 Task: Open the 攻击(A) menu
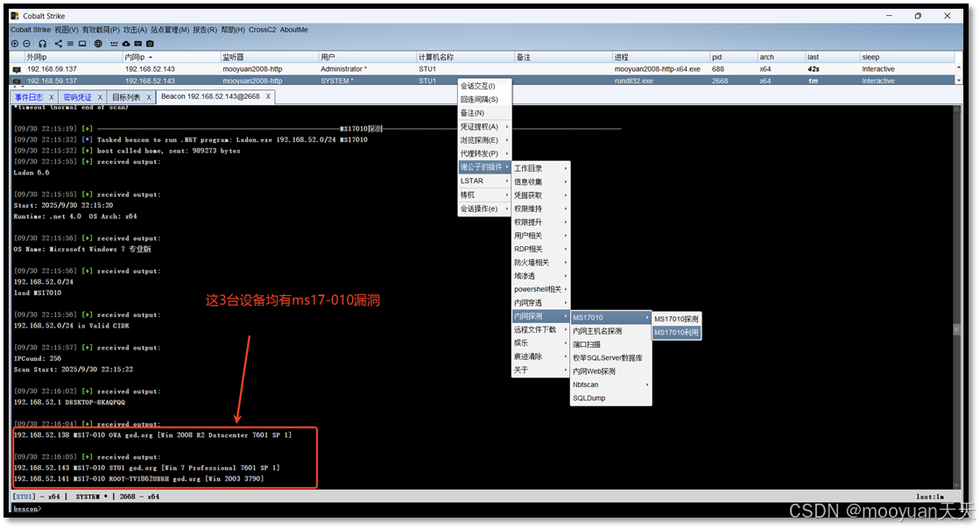135,30
